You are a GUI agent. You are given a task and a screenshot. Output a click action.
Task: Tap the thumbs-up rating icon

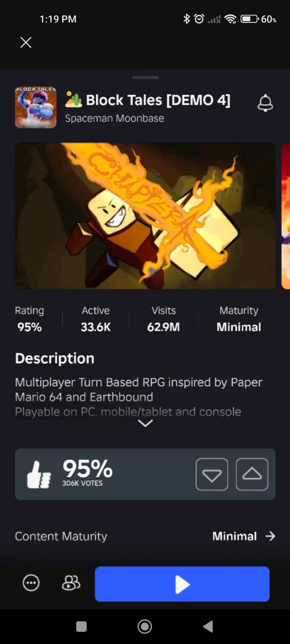click(39, 475)
